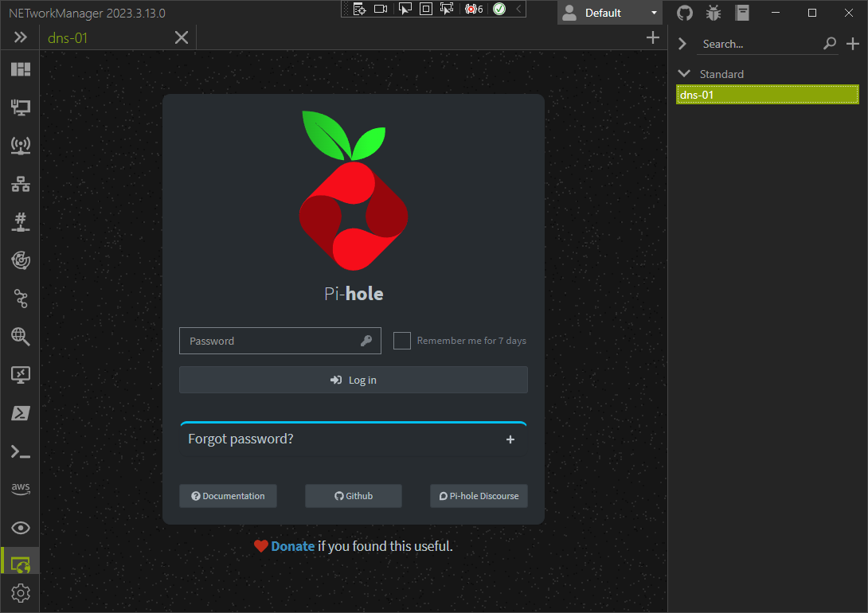Open the Default profile dropdown
The width and height of the screenshot is (868, 613).
click(x=610, y=13)
